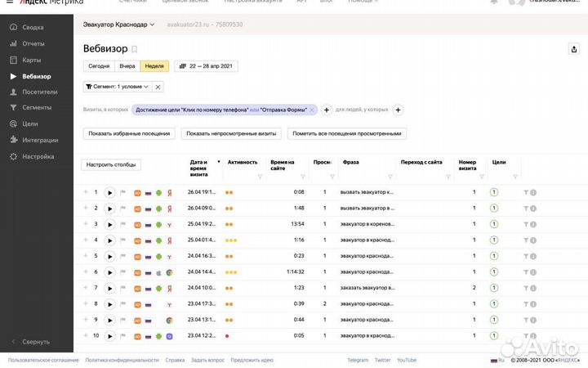
Task: Expand visit 2 details with the plus icon
Action: [x=85, y=209]
